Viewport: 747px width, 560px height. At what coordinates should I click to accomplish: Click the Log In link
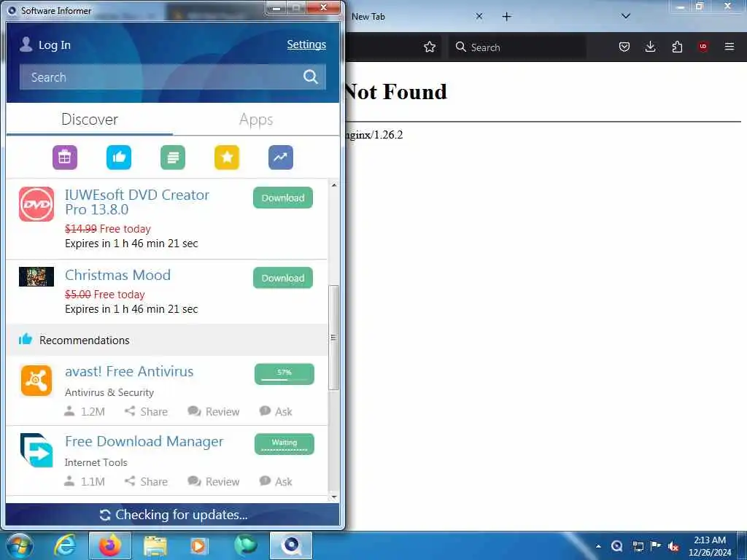pyautogui.click(x=54, y=44)
